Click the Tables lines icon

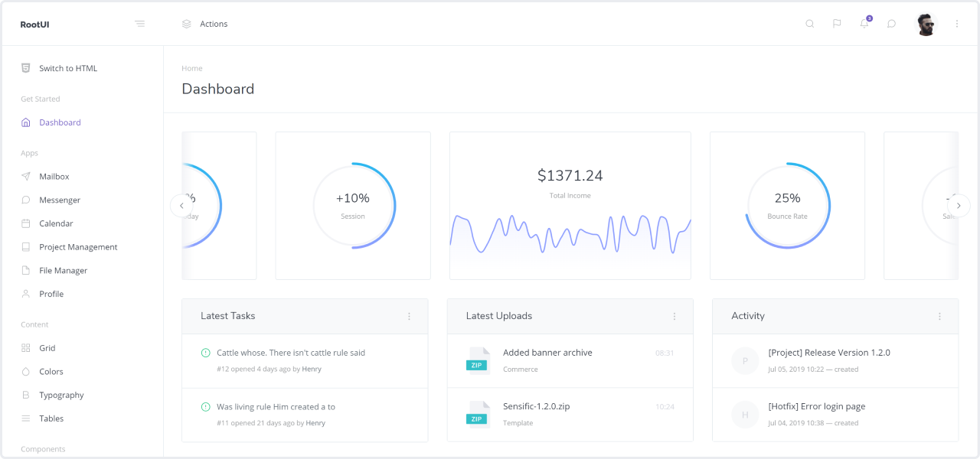coord(26,418)
